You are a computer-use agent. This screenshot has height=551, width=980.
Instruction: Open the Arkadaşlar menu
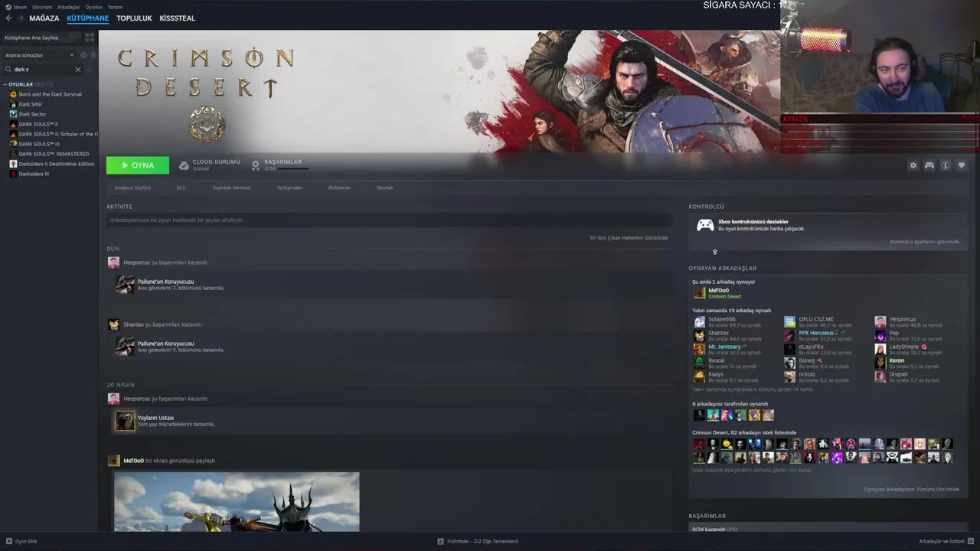pos(69,7)
